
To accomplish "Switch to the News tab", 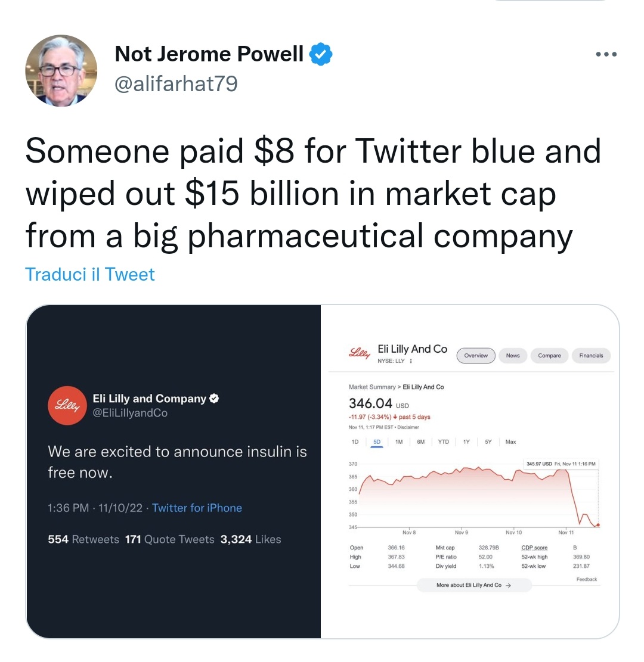I will point(513,356).
